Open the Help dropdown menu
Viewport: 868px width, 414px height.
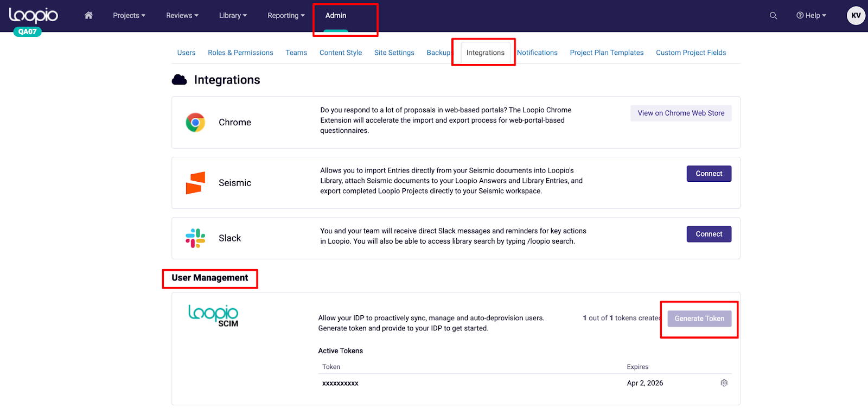[x=811, y=16]
